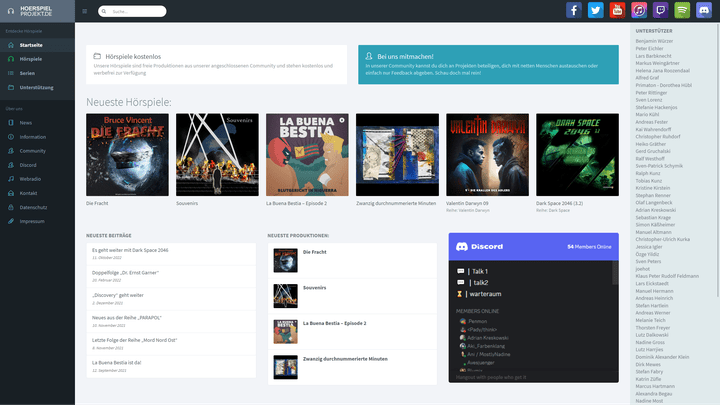Image resolution: width=720 pixels, height=405 pixels.
Task: Open Unterstützung menu entry
Action: (37, 87)
